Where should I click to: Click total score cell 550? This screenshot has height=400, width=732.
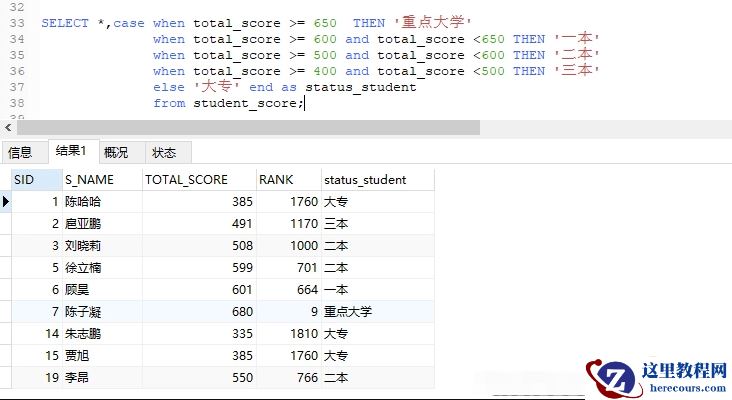[x=199, y=377]
